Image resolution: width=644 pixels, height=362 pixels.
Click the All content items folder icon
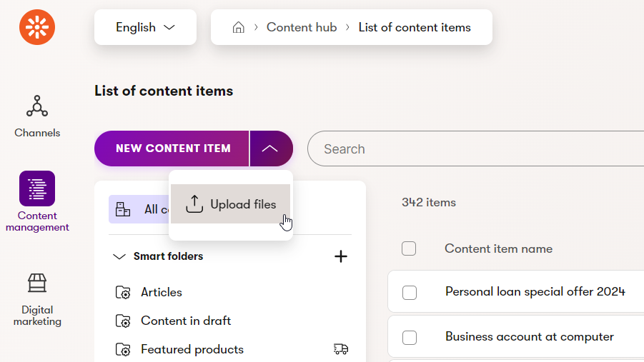click(x=123, y=209)
